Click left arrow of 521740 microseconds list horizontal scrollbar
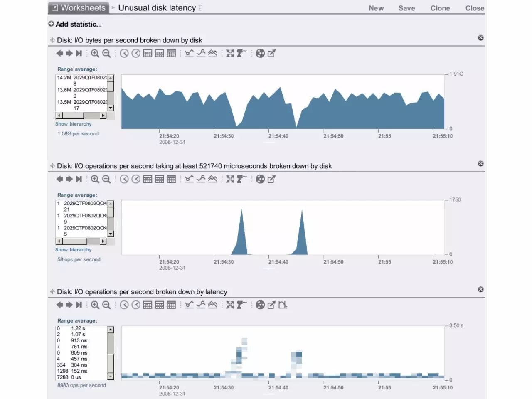The image size is (532, 399). [x=59, y=241]
